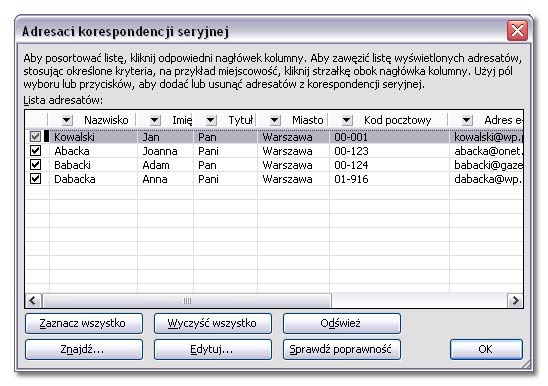Click the horizontal scrollbar thumb
548x386 pixels.
click(x=187, y=301)
